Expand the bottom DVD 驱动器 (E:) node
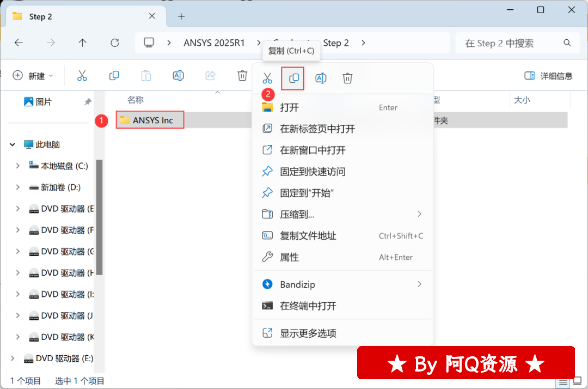Image resolution: width=588 pixels, height=389 pixels. (x=13, y=358)
